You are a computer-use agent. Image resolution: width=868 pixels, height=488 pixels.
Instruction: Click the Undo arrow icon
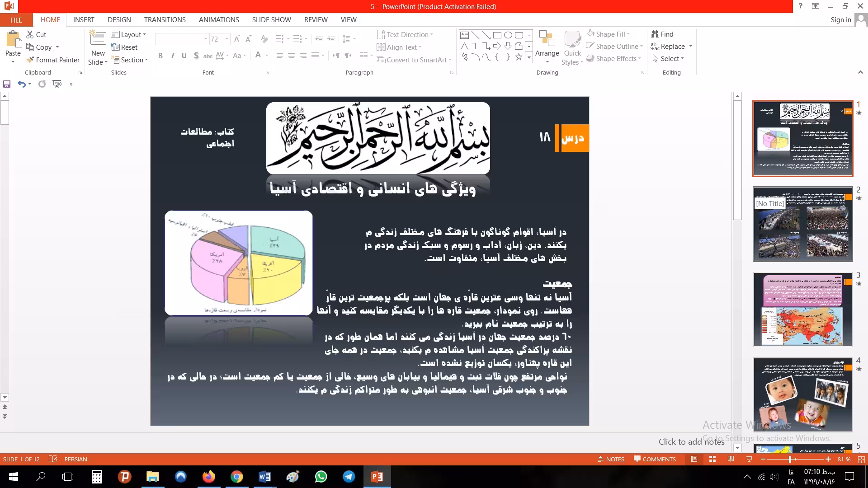point(21,84)
